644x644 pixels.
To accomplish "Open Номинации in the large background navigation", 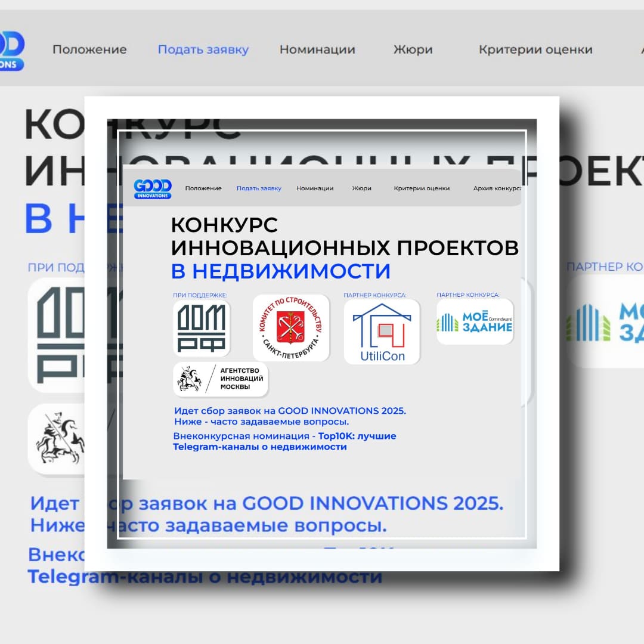I will click(x=317, y=49).
